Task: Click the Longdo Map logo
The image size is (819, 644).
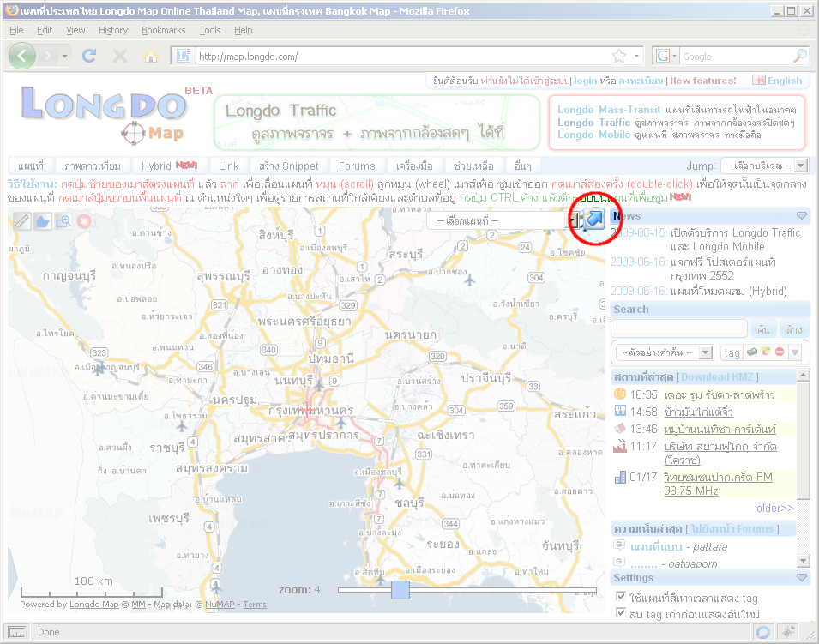Action: (105, 114)
